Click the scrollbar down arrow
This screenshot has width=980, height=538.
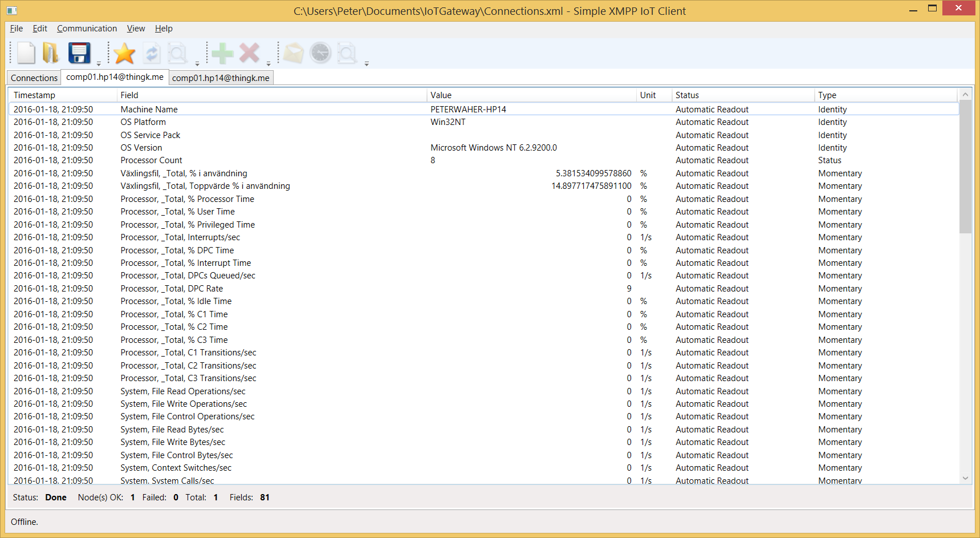[965, 478]
